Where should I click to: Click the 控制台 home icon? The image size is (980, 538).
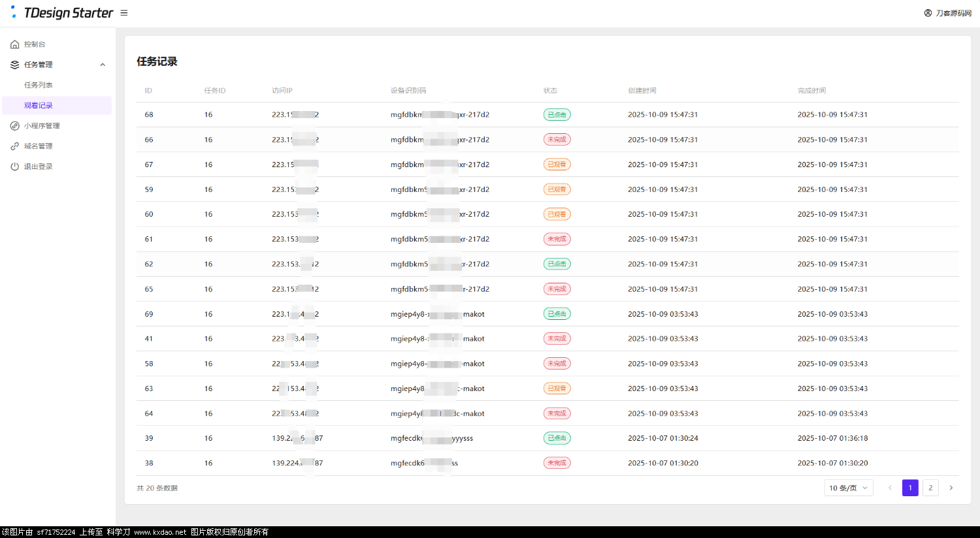point(15,44)
